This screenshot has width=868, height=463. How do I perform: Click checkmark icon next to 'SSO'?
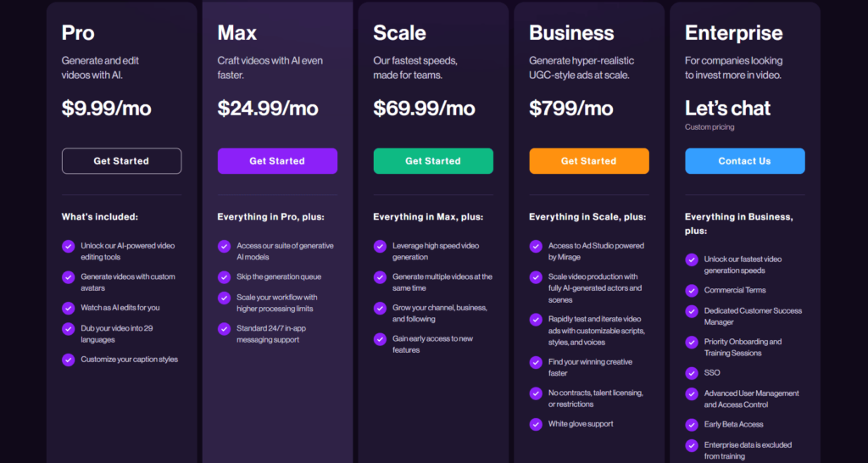click(692, 373)
